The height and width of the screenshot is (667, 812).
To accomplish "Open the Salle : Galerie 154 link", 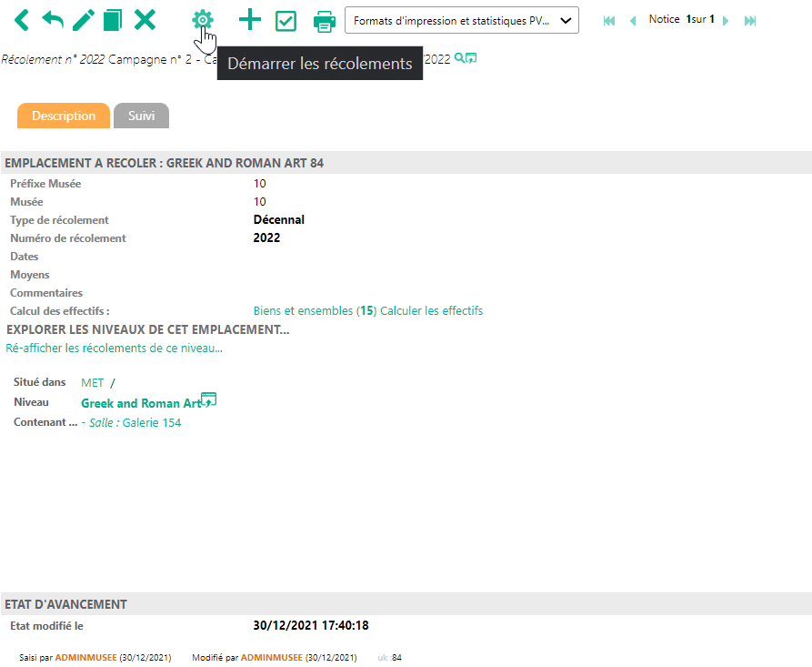I will click(135, 422).
